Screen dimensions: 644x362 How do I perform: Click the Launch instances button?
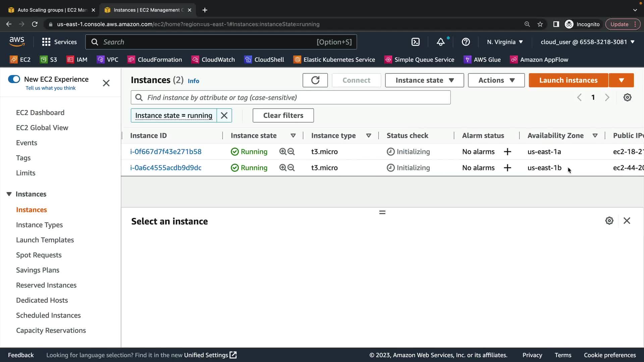coord(568,80)
